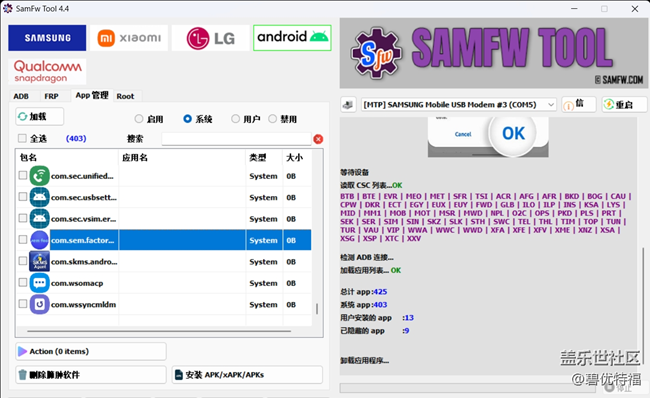Select the com.wssyncmldm package name

click(84, 305)
